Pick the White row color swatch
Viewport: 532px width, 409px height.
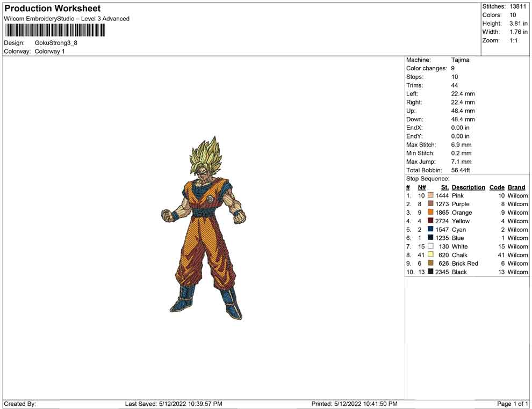430,246
